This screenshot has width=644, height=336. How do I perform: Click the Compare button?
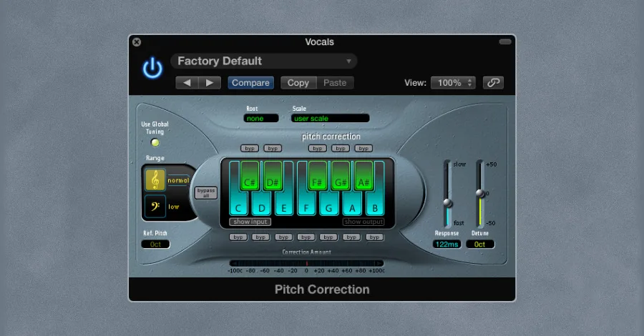point(250,83)
